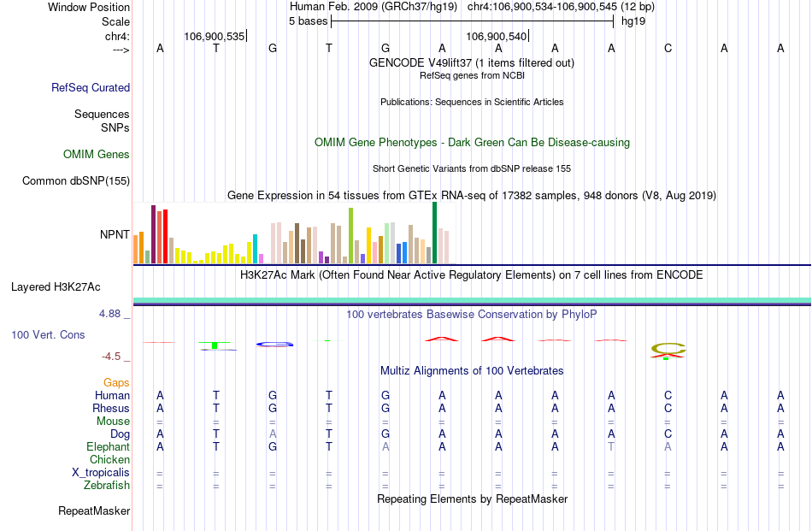The image size is (812, 531).
Task: Select the Mouse alignment row label
Action: pyautogui.click(x=113, y=422)
